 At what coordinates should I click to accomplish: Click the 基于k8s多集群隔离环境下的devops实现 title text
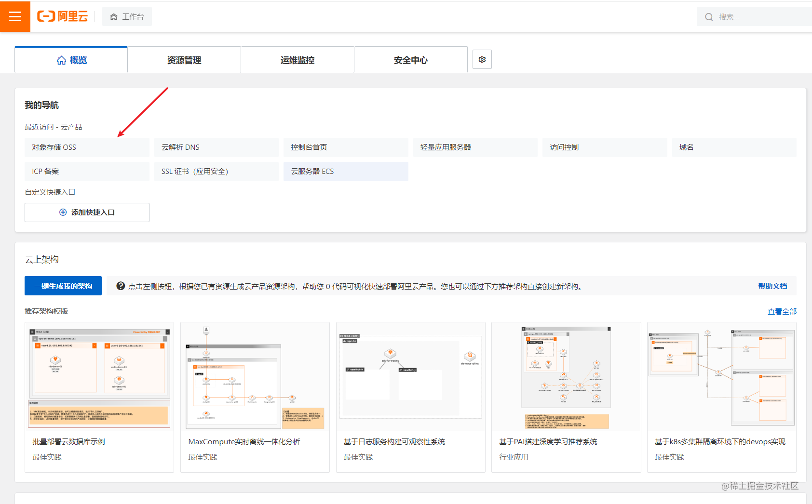pyautogui.click(x=720, y=442)
